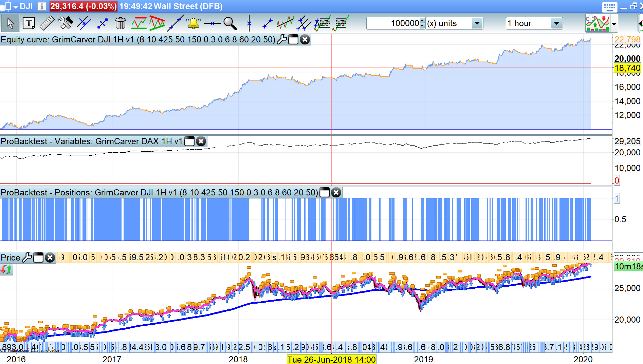Close the Price panel
Screen dimensions: 643x364
coord(50,258)
